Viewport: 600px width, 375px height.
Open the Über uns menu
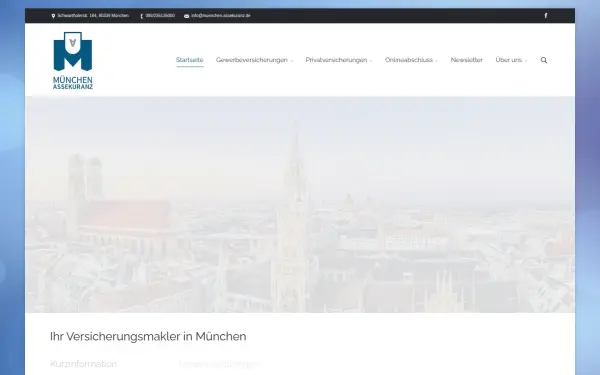coord(509,60)
